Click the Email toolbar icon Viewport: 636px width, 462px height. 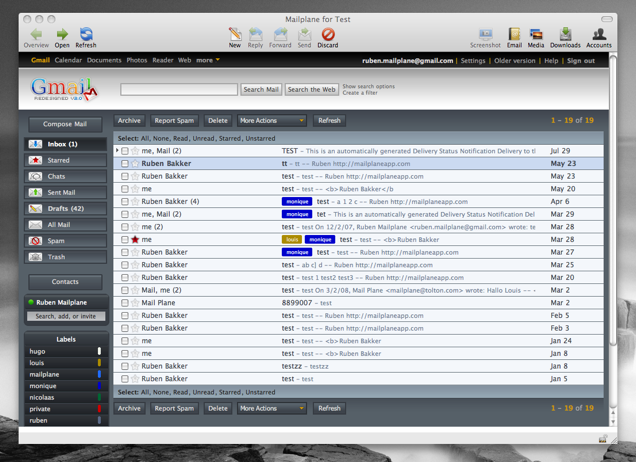click(514, 34)
